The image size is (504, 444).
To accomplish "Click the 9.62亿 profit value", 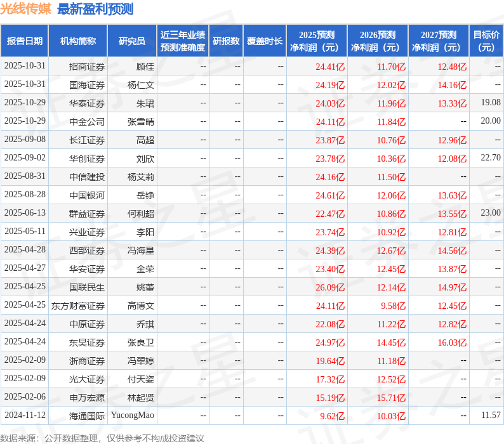I will (x=333, y=416).
